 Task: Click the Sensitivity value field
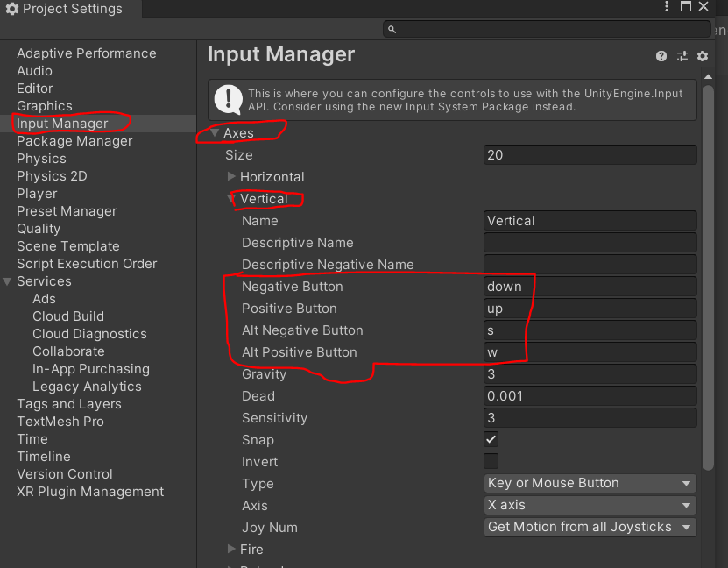click(590, 417)
